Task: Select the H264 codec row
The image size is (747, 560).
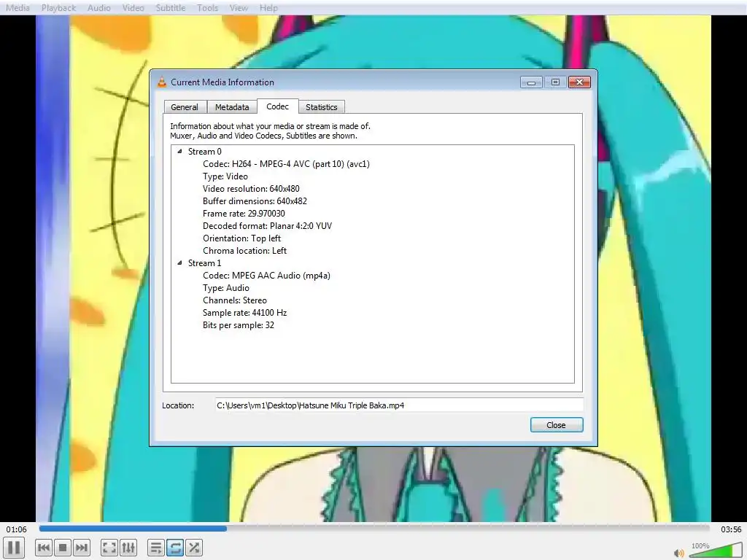Action: [x=286, y=164]
